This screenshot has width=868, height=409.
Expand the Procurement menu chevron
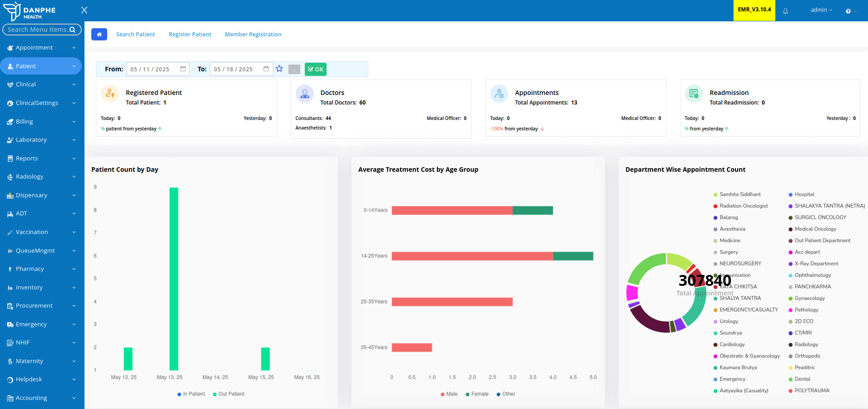[x=74, y=306]
